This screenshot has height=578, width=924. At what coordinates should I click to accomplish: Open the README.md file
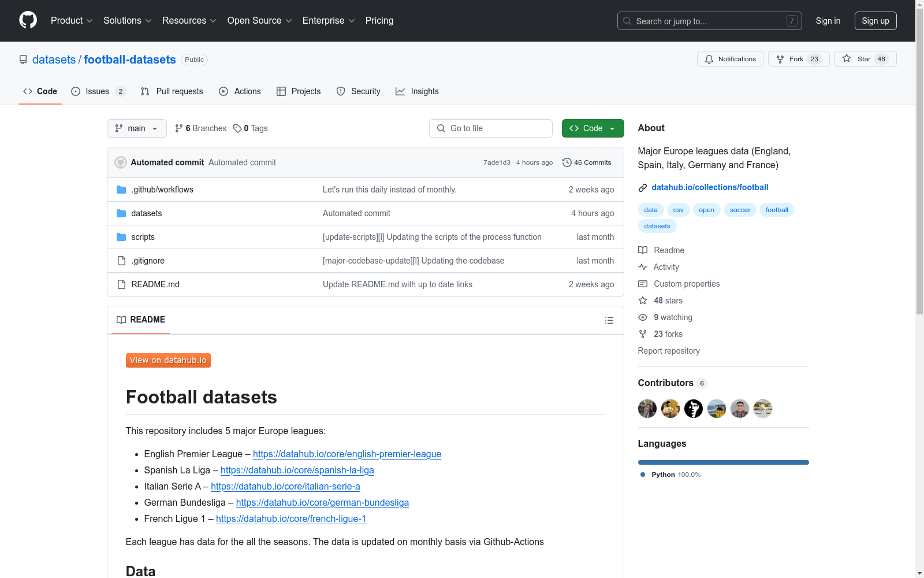(x=155, y=284)
